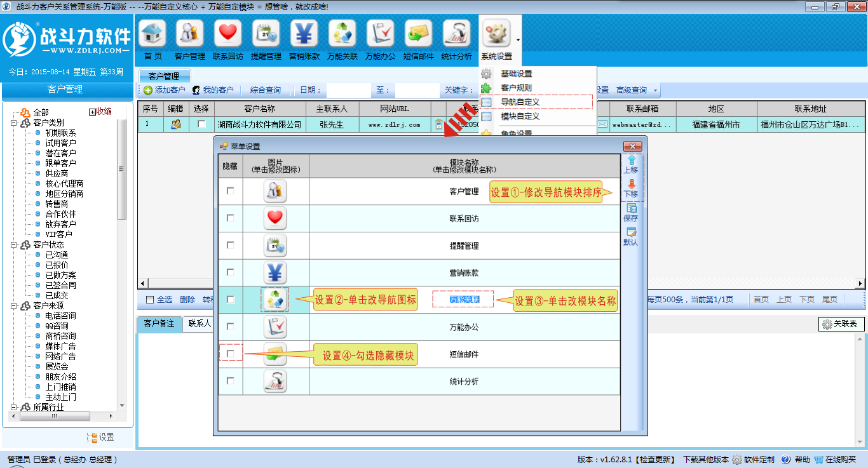Image resolution: width=868 pixels, height=468 pixels.
Task: Change the 客户管理 module icon in dialog
Action: pyautogui.click(x=275, y=191)
